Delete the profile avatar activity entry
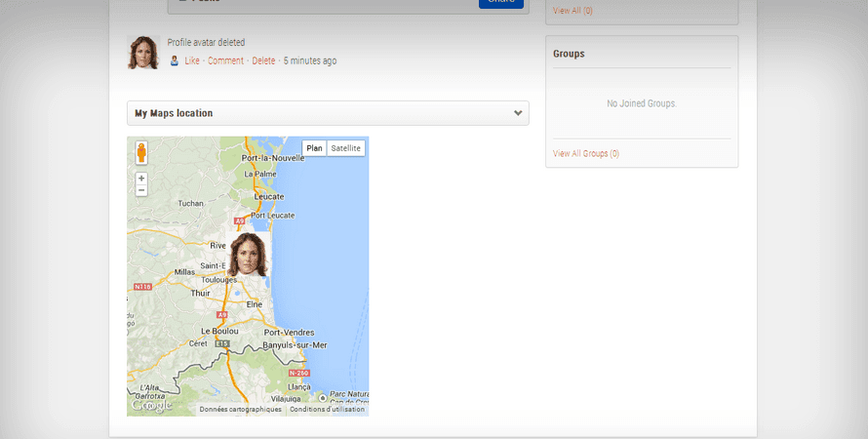The image size is (868, 439). pyautogui.click(x=263, y=60)
